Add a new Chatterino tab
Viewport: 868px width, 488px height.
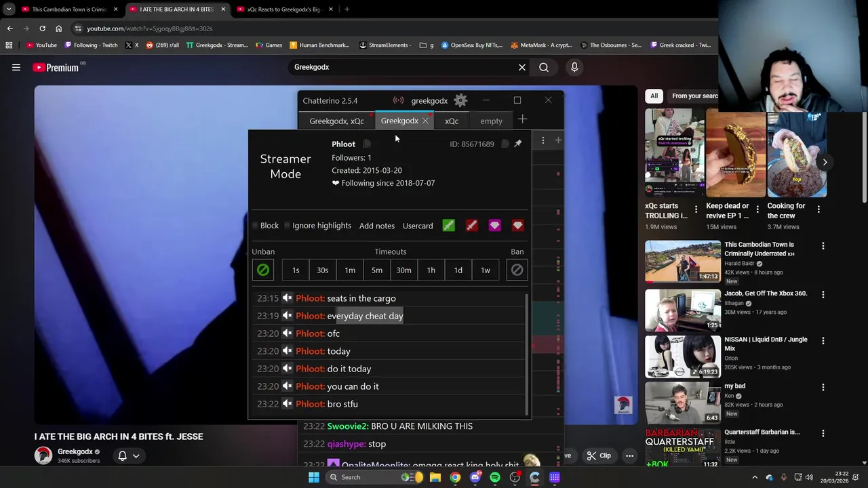[522, 120]
